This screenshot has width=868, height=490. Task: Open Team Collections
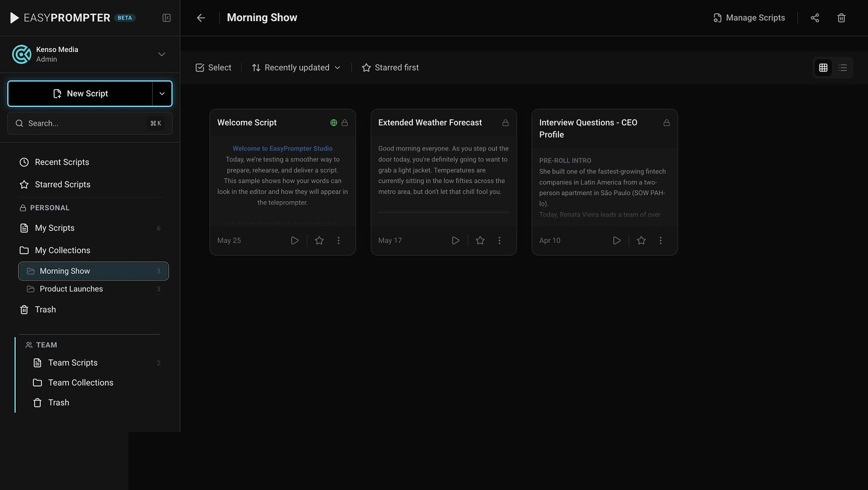tap(97, 383)
